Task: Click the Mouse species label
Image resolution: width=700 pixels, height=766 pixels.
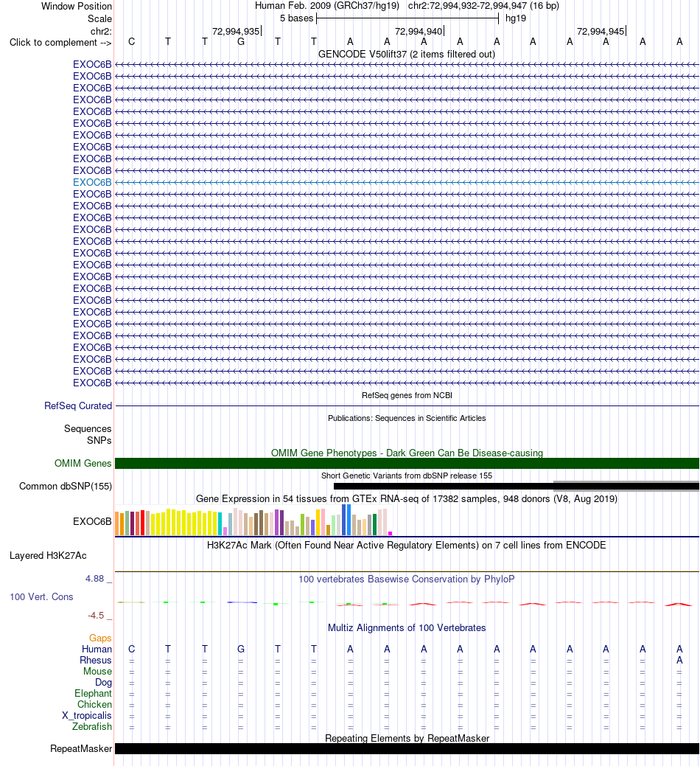Action: 97,671
